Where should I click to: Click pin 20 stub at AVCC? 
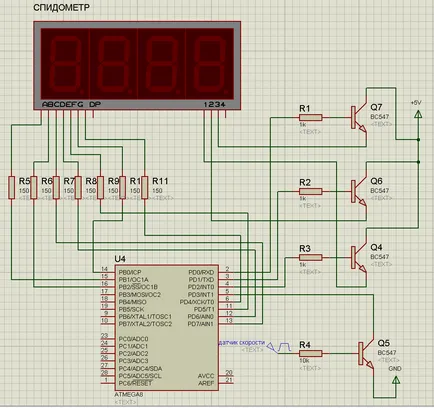click(x=226, y=376)
